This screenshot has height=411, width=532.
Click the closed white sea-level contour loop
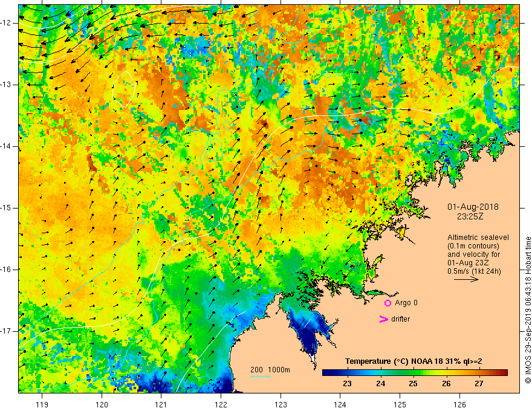(x=124, y=89)
